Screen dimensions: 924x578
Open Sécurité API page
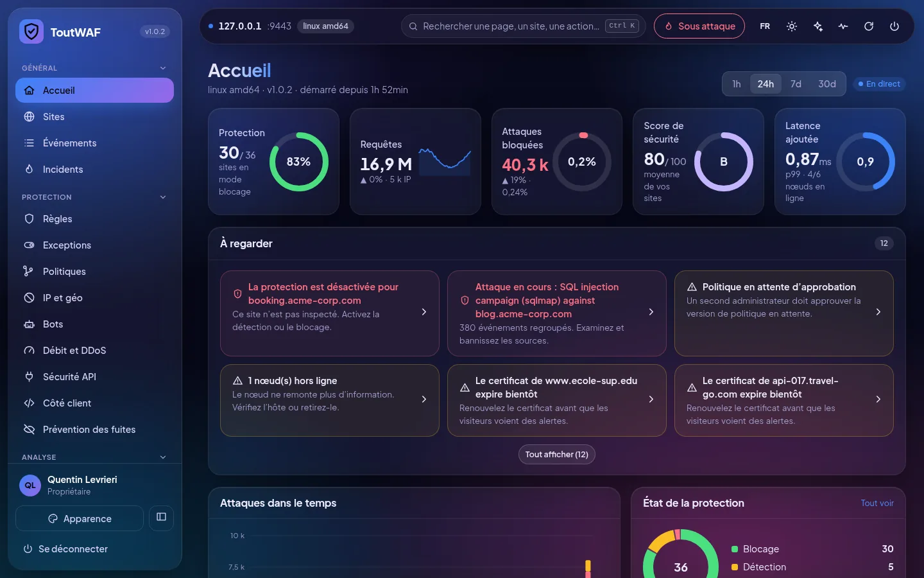point(94,377)
